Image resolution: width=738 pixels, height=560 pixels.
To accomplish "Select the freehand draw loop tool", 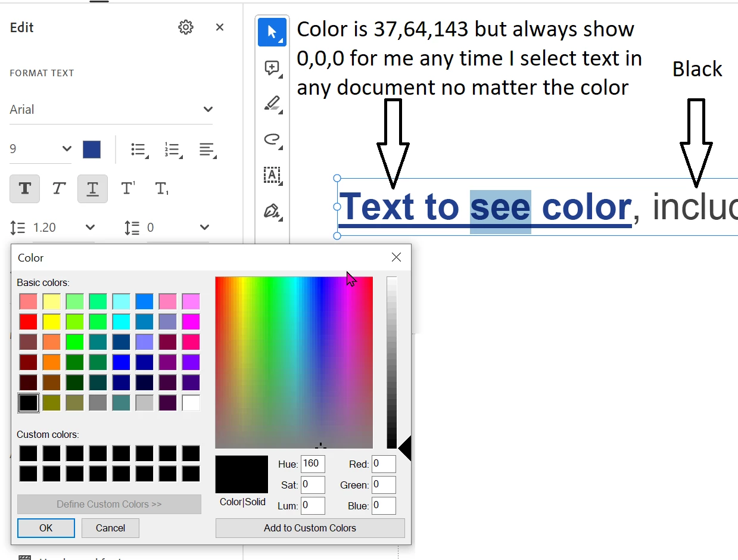I will pos(273,140).
